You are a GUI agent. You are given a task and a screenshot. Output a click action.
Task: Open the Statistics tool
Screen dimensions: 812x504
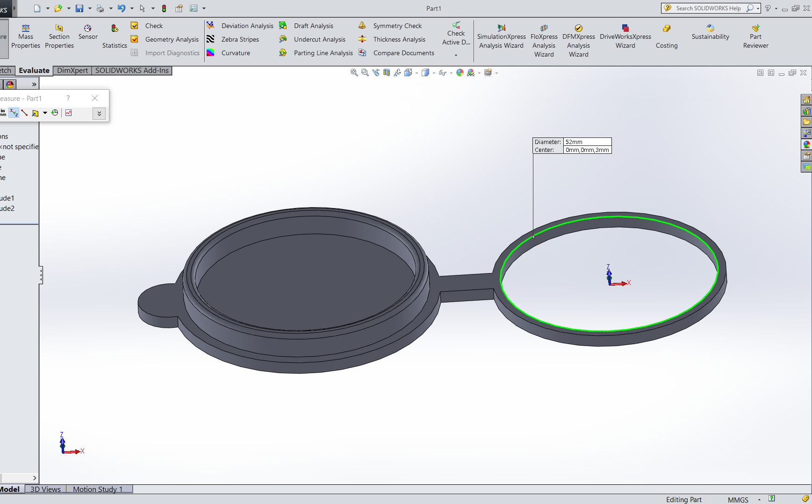115,36
